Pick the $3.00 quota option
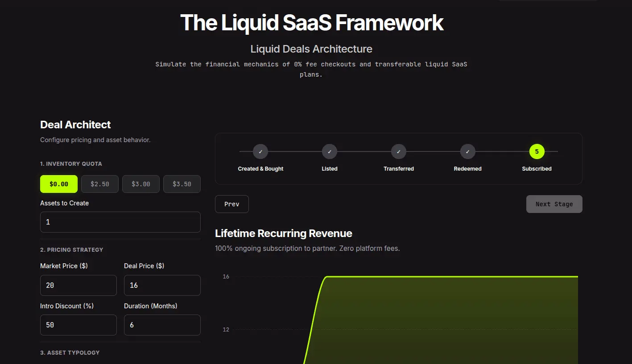 coord(141,184)
